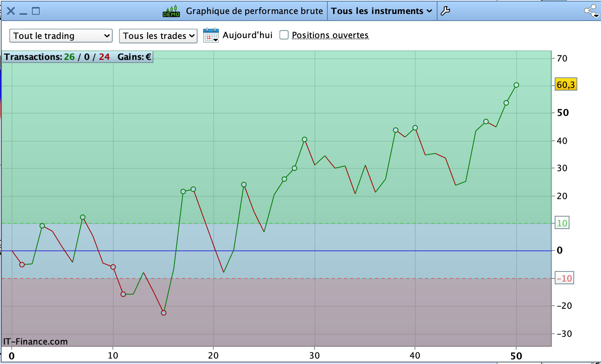Select the red -10 threshold marker
Screen dimensions: 601x364
564,278
